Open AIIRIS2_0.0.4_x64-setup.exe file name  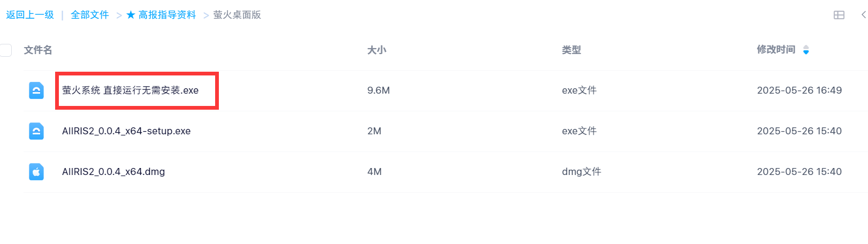[126, 131]
